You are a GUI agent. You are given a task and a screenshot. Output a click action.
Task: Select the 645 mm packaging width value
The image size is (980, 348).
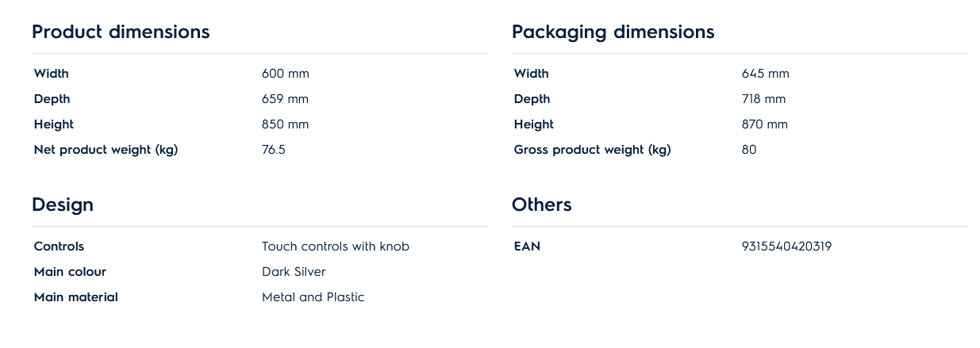click(765, 74)
